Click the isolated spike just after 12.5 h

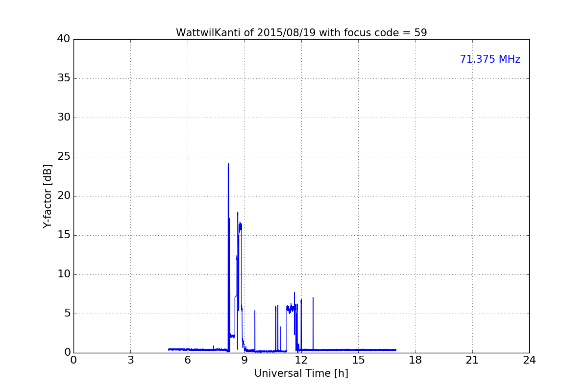click(313, 323)
